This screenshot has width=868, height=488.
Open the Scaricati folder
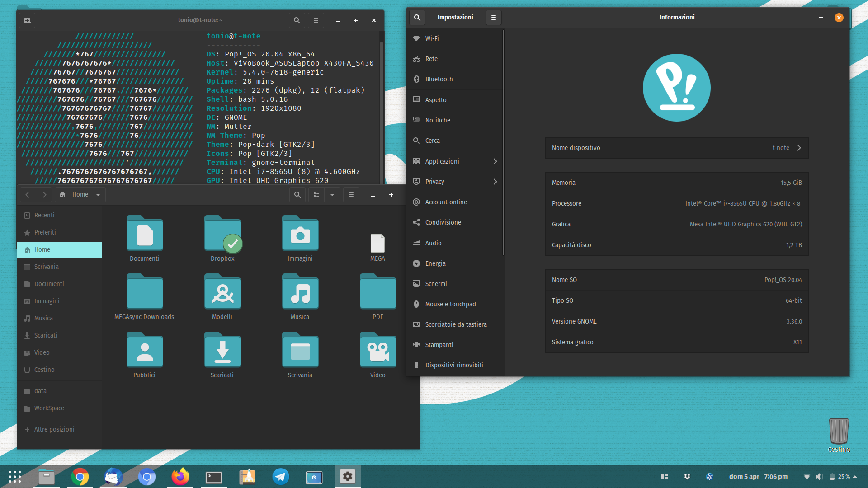(x=223, y=355)
